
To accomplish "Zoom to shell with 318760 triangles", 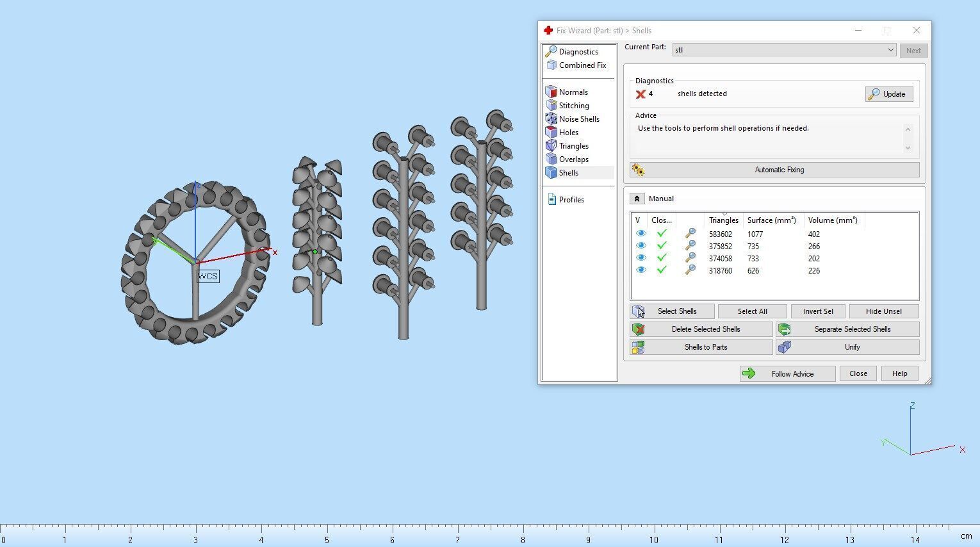I will pos(690,270).
